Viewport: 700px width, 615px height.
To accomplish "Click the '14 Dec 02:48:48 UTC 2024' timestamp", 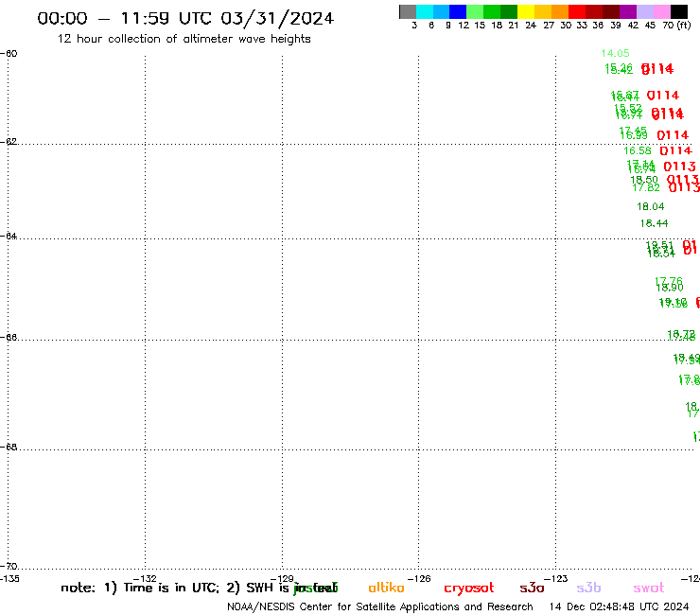I will click(x=620, y=607).
